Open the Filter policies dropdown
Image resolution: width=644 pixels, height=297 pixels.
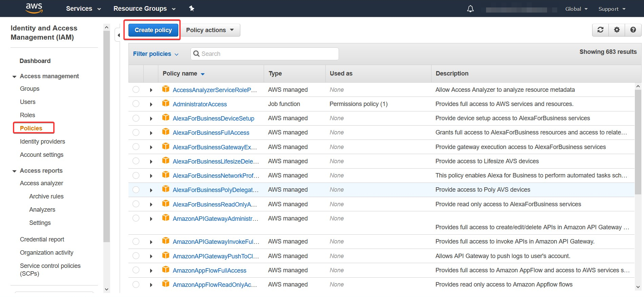tap(156, 54)
